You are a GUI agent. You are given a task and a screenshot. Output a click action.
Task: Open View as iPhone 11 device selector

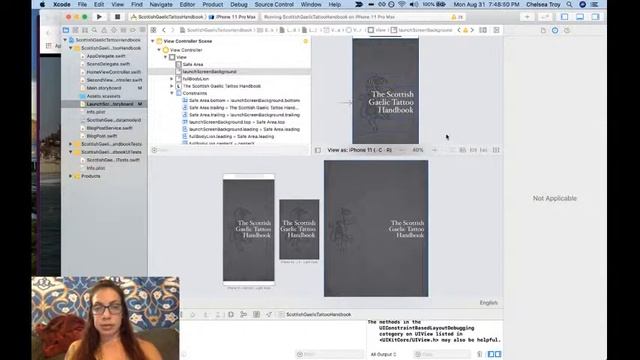(360, 150)
